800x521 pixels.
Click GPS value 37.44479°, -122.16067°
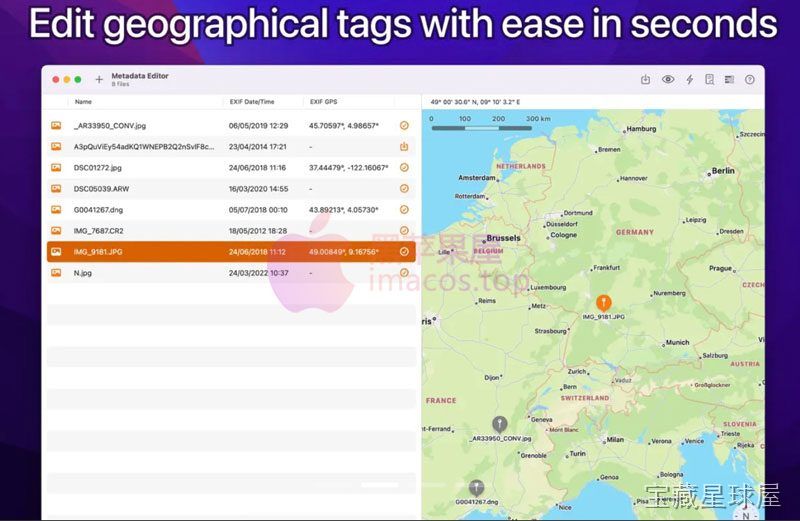348,167
